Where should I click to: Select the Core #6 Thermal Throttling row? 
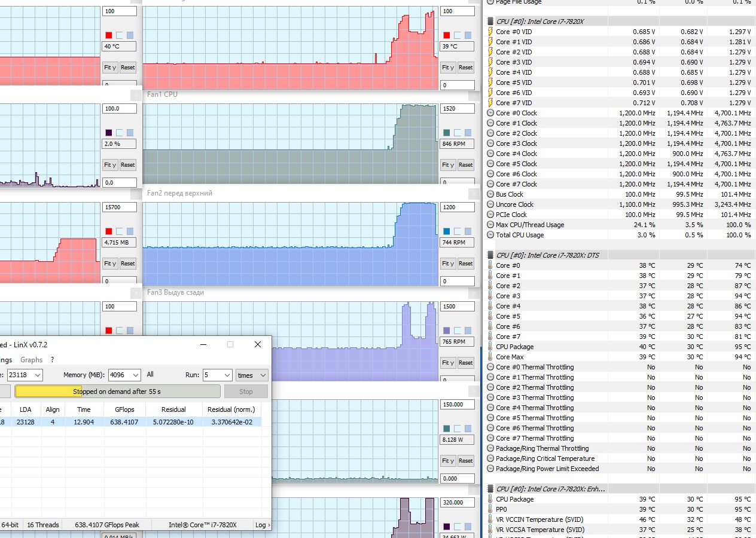[619, 428]
